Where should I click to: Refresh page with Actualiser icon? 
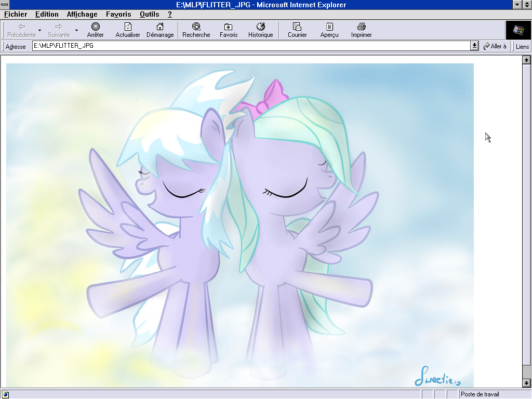[x=128, y=27]
